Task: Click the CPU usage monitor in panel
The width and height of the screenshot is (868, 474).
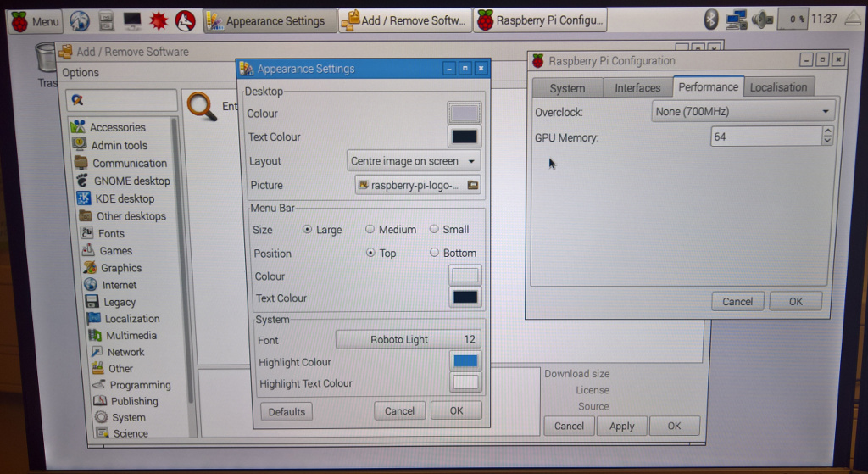Action: pyautogui.click(x=793, y=20)
